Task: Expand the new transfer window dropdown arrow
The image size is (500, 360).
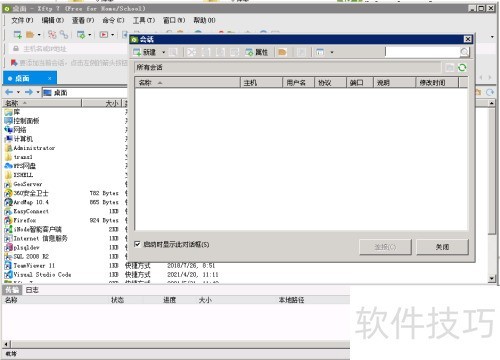Action: pos(89,34)
